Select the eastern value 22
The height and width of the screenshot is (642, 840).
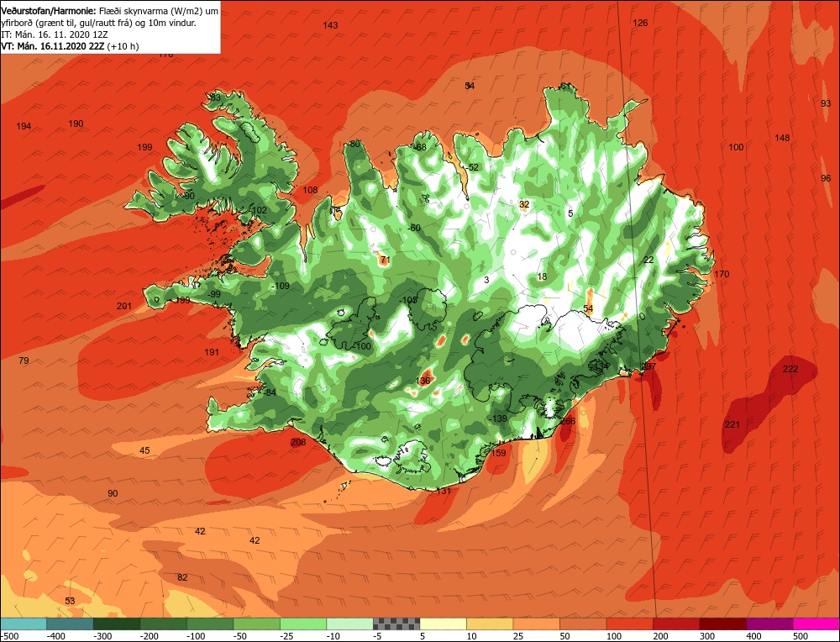(648, 260)
